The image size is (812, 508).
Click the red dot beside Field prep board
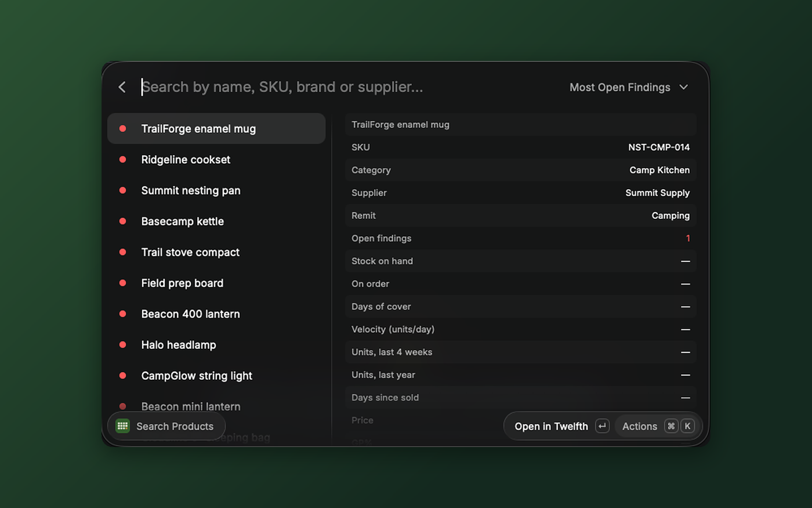click(x=122, y=283)
